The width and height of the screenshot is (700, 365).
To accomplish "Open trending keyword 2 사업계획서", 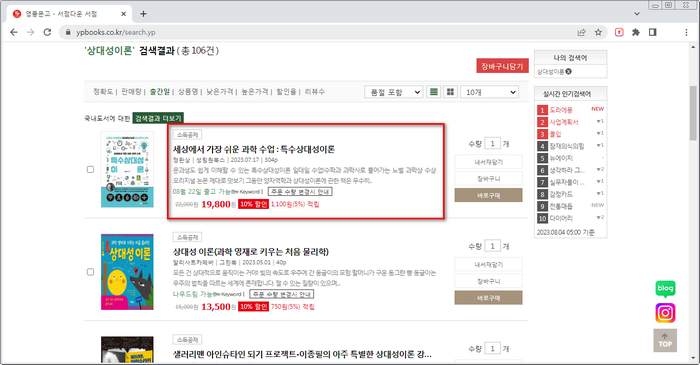I will pos(564,122).
